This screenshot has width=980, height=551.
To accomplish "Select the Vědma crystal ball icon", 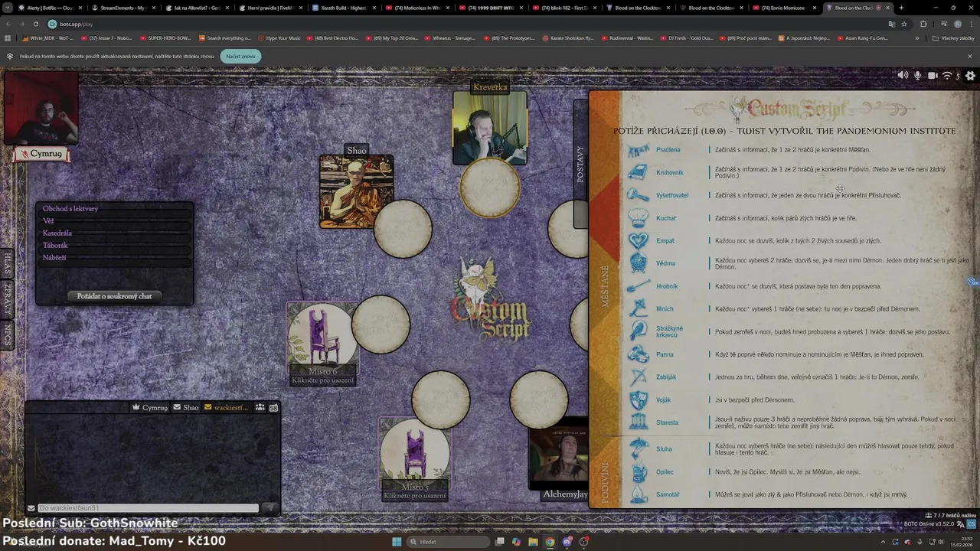I will click(x=638, y=263).
